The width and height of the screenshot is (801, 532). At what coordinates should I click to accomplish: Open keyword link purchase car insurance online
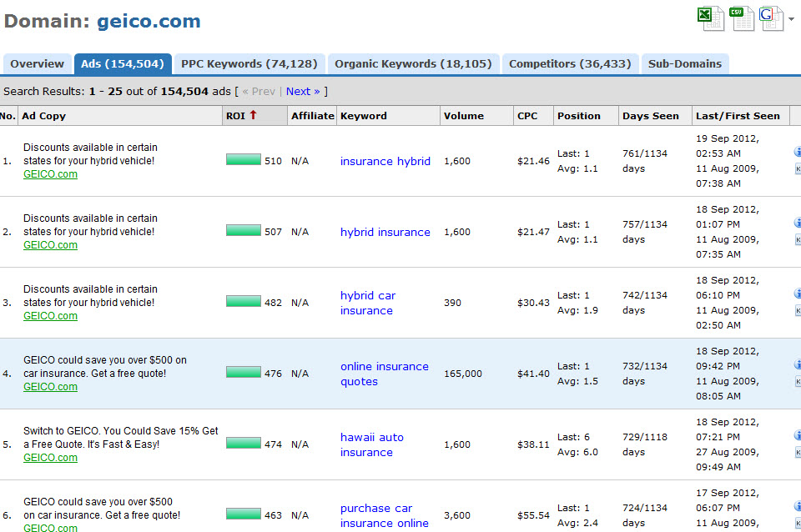[x=384, y=515]
